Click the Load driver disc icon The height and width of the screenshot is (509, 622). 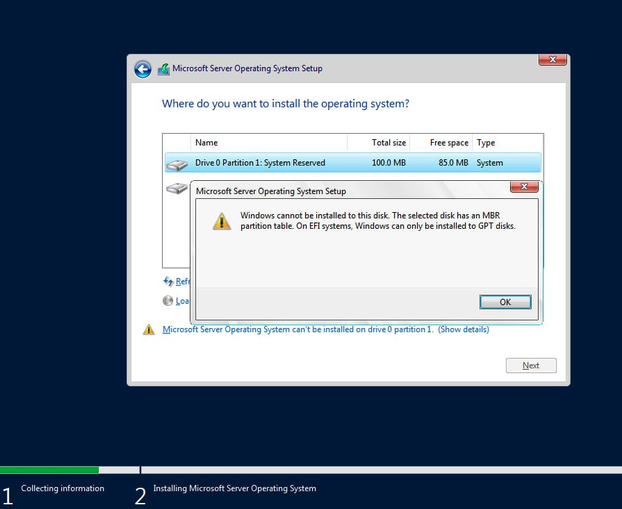[168, 301]
